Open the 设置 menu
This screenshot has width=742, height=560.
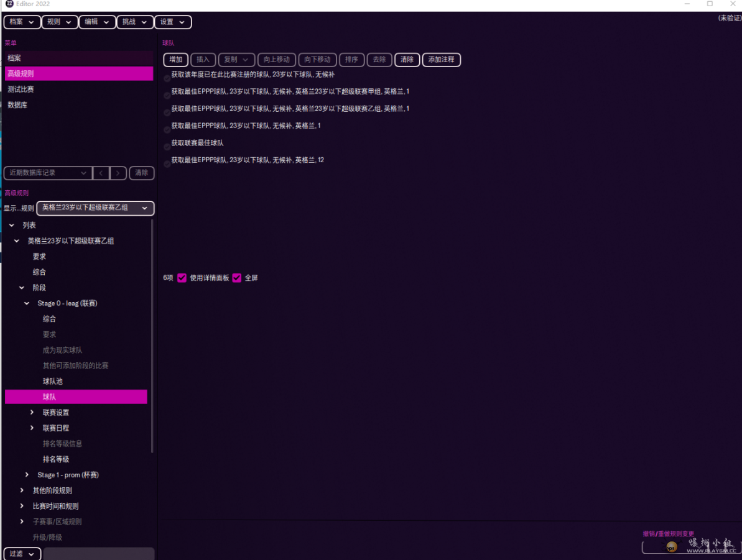point(173,22)
